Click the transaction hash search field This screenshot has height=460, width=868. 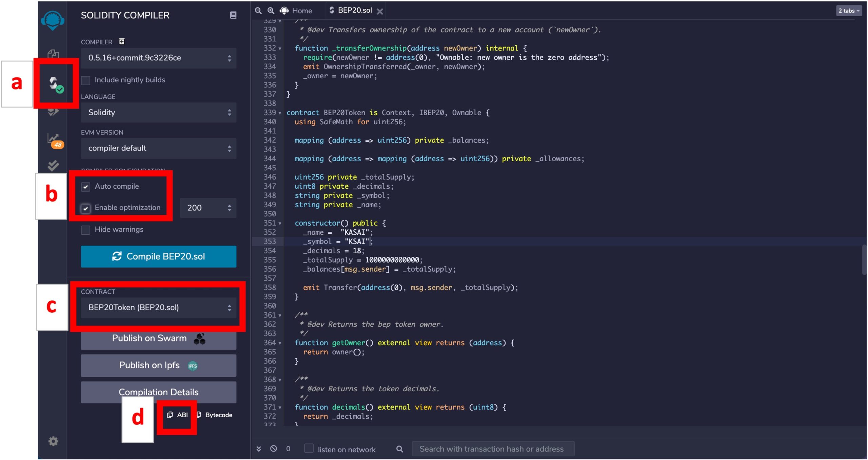pos(493,449)
